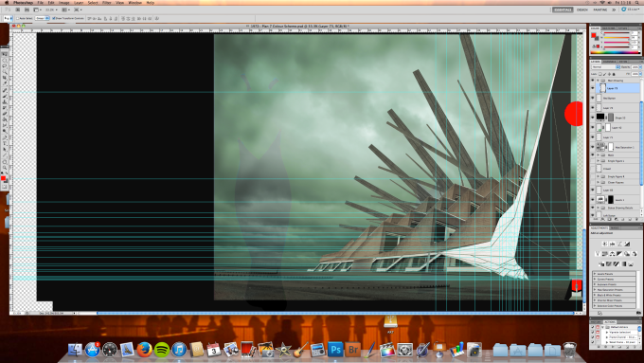Screen dimensions: 644x363
Task: Add a Brightness/Contrast adjustment
Action: coord(605,244)
